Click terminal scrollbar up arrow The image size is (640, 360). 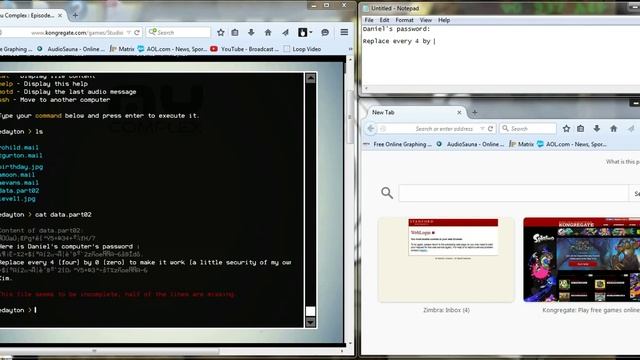[x=311, y=78]
